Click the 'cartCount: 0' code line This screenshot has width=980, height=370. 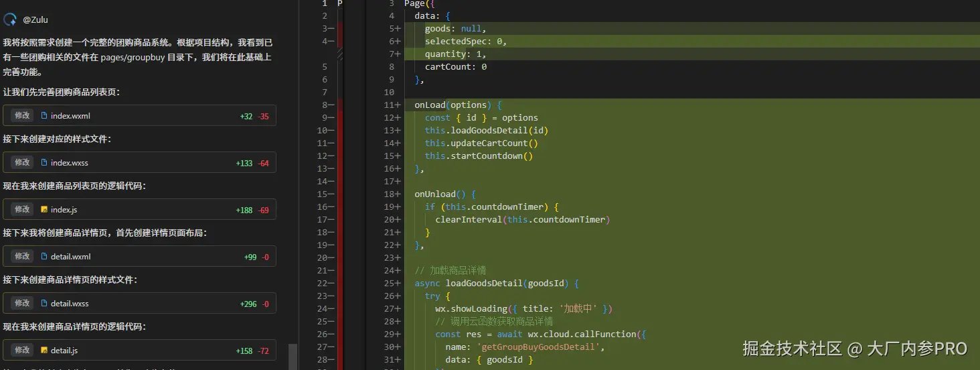(x=455, y=66)
